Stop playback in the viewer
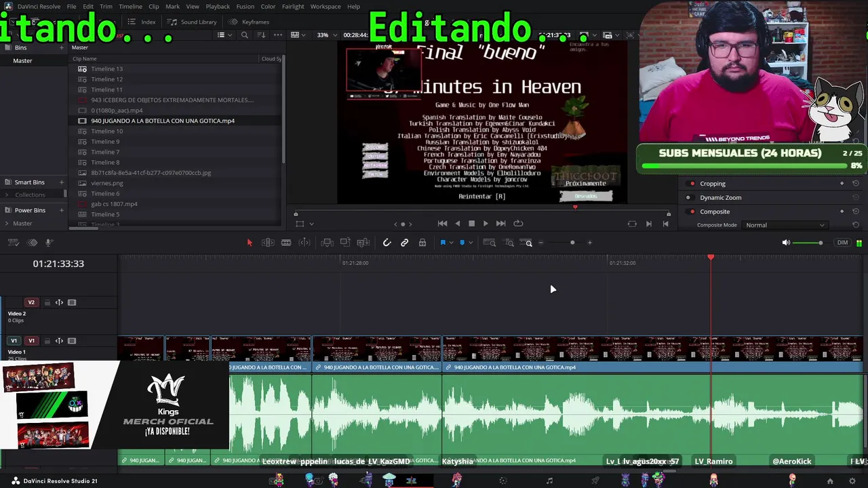The image size is (868, 488). tap(471, 224)
